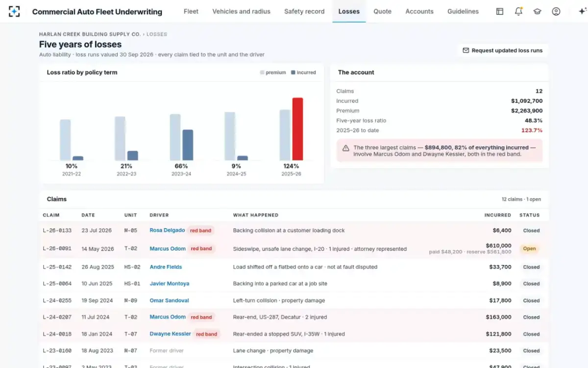Click the Open status badge

529,249
